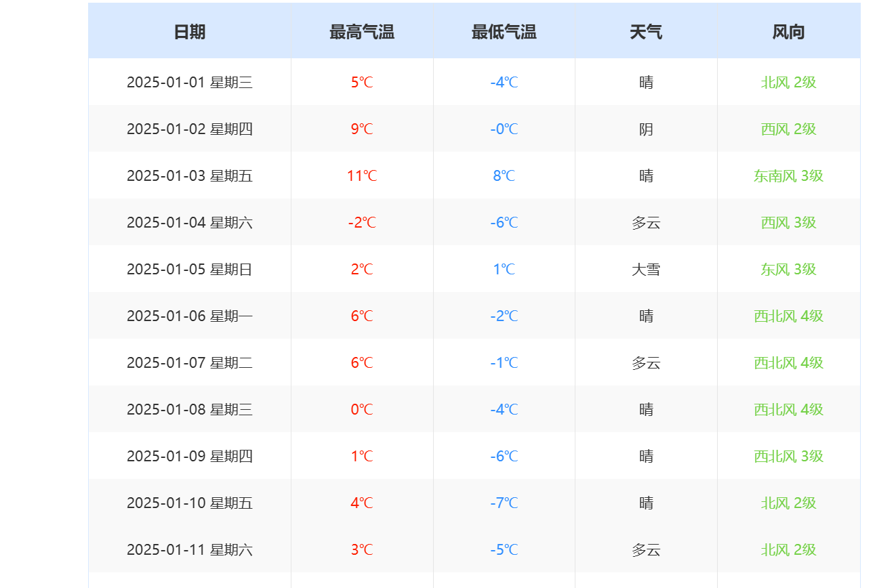Select date 2025-01-04 星期六
Screen dimensions: 875x588
(190, 222)
